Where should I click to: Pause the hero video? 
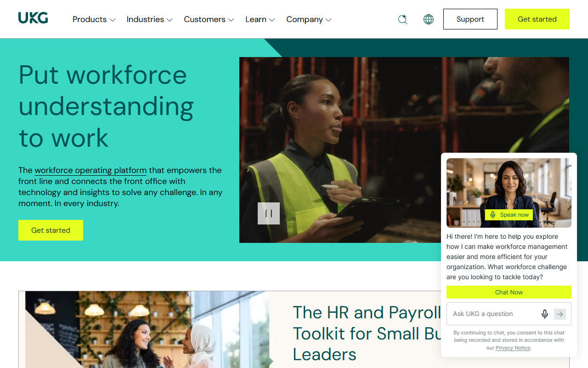click(x=269, y=213)
